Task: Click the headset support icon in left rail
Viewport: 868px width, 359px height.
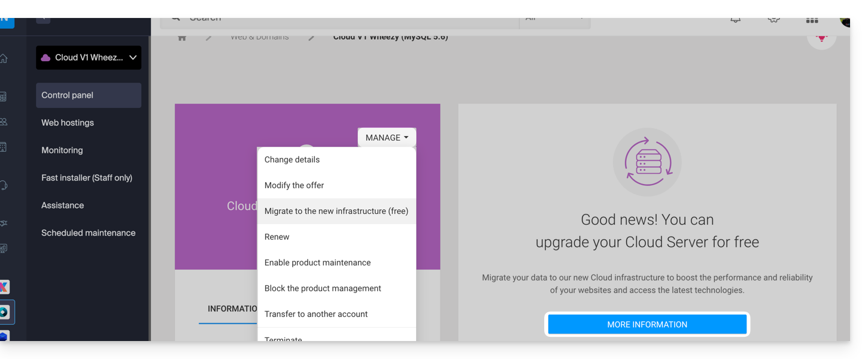Action: coord(4,185)
